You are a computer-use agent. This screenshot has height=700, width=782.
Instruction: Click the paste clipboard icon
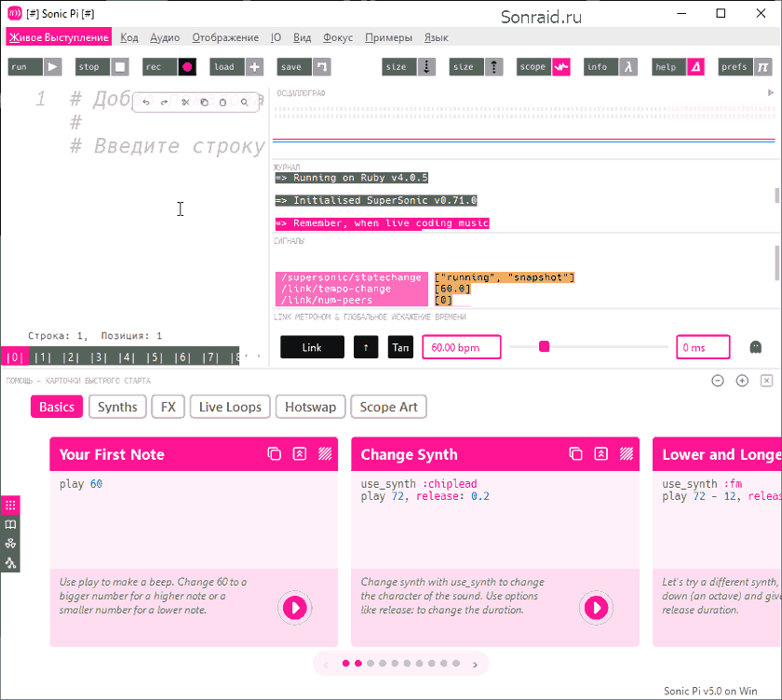click(222, 102)
